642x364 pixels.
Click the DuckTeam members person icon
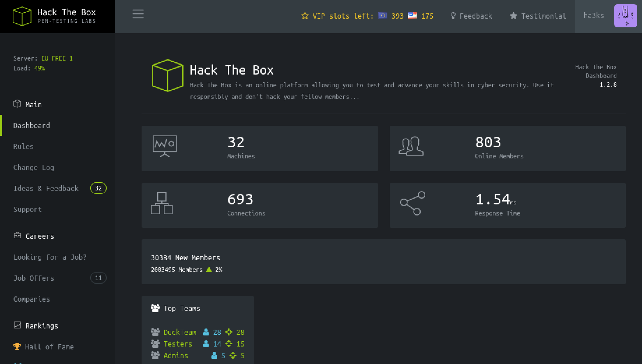click(206, 332)
